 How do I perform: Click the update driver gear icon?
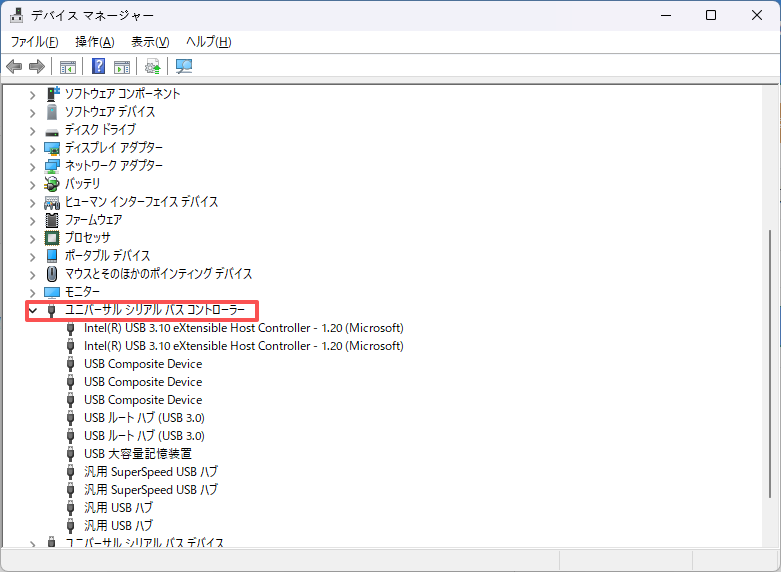[x=152, y=66]
